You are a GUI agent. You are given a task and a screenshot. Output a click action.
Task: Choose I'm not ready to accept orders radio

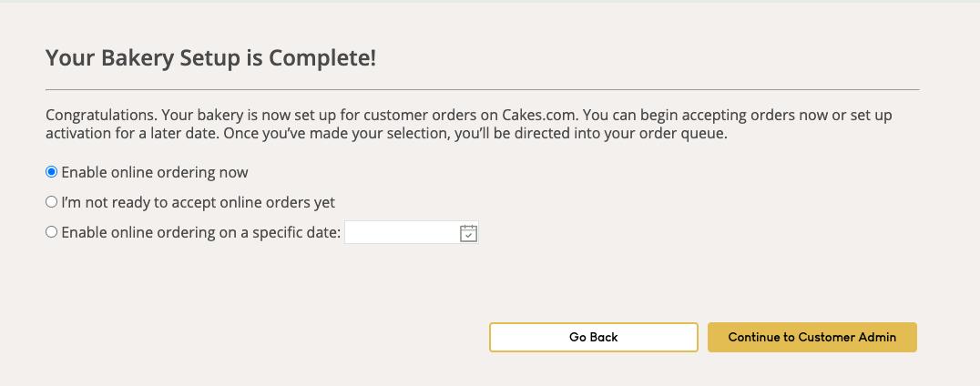click(52, 202)
